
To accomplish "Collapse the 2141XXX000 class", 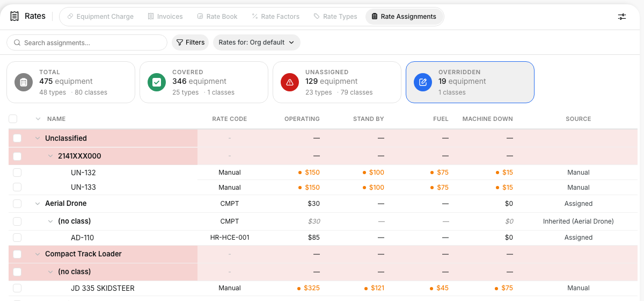I will pos(50,156).
